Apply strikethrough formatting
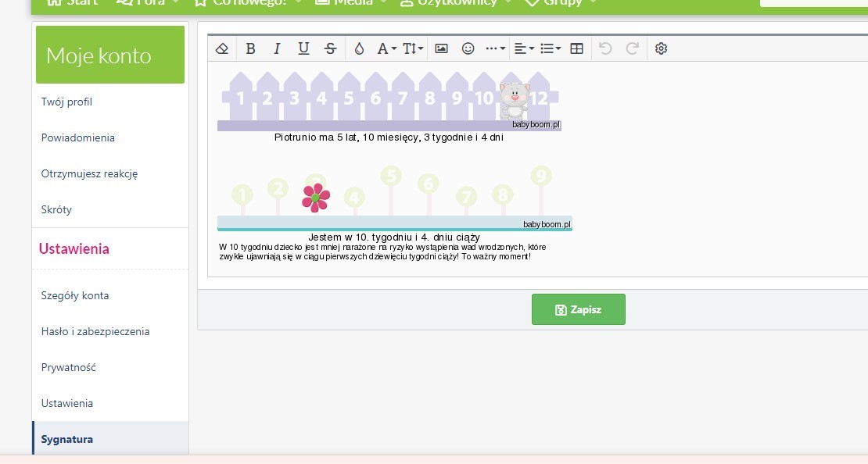Screen dimensions: 868x464 [330, 48]
